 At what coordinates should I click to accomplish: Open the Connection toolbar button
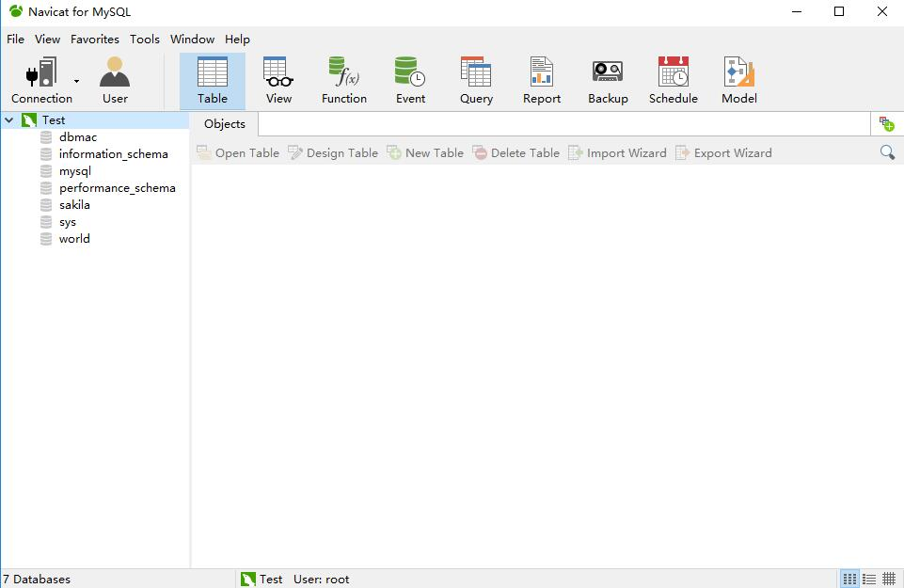click(41, 81)
